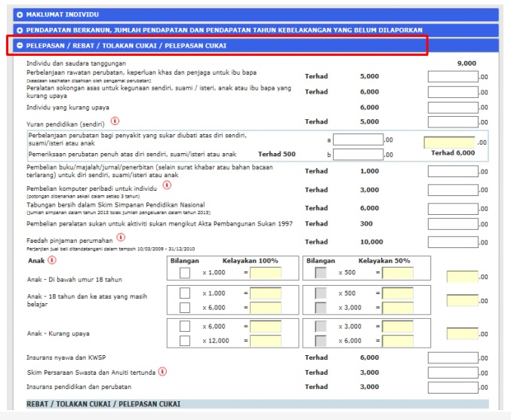511x420 pixels.
Task: Click REBAT / TOLAKAN CUKAI / PELEPASAN CUKAI heading
Action: 103,404
